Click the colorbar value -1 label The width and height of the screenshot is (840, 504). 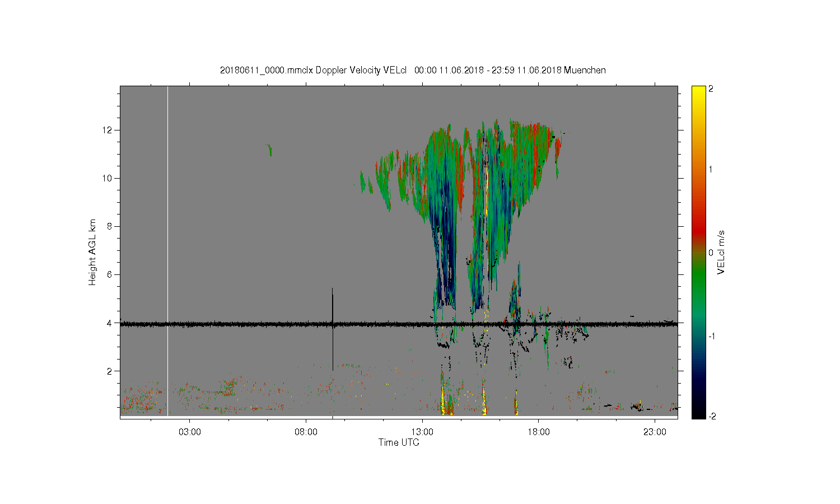pyautogui.click(x=710, y=336)
